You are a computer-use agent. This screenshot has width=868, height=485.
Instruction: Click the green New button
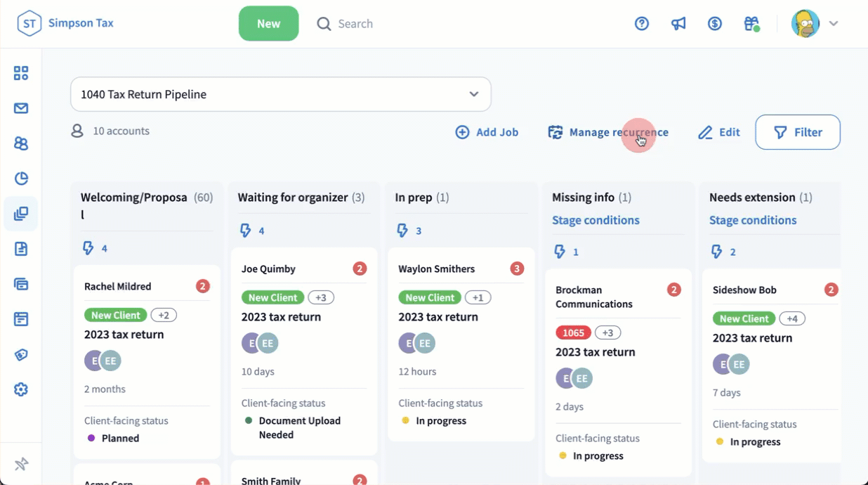pos(268,23)
